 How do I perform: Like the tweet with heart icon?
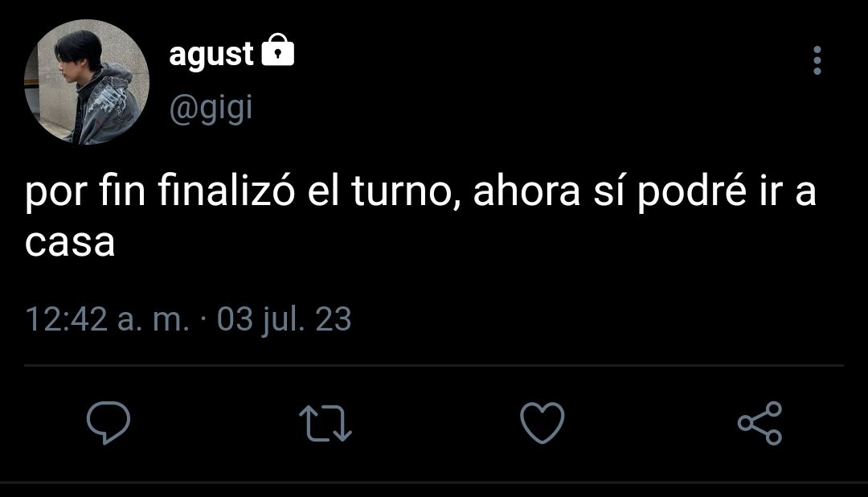point(542,423)
